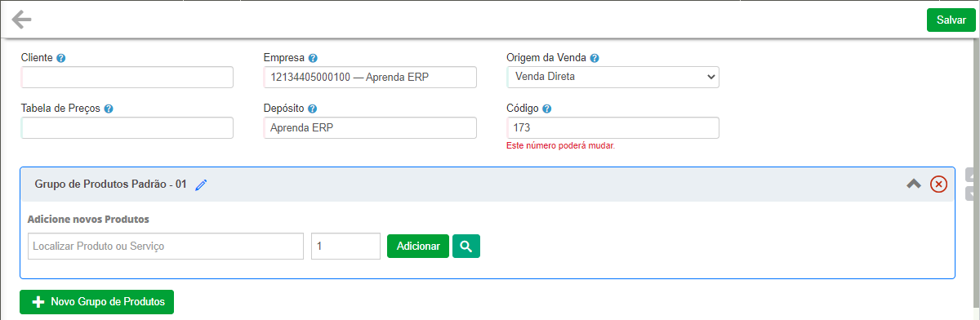980x320 pixels.
Task: Go back using the left arrow
Action: (x=21, y=20)
